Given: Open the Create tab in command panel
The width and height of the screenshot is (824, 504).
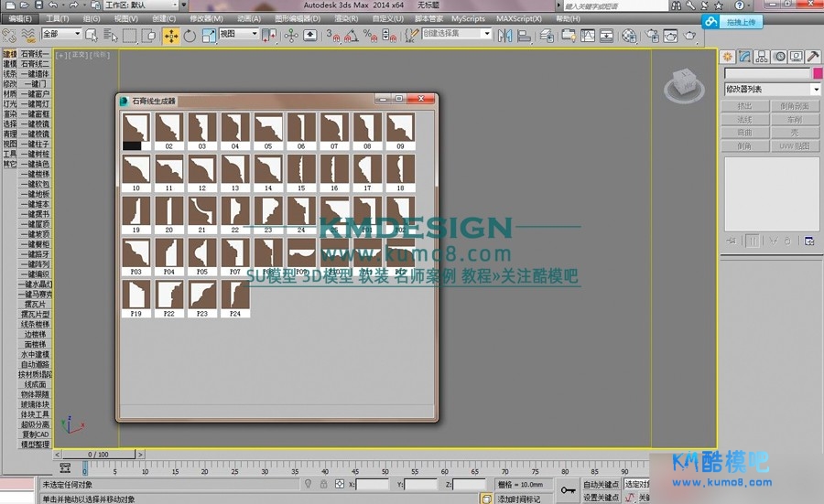Looking at the screenshot, I should coord(730,57).
